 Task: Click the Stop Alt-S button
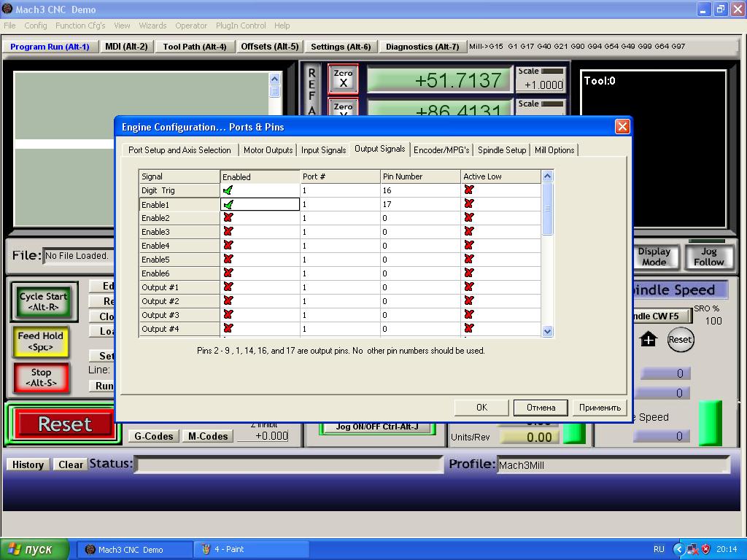(x=41, y=378)
